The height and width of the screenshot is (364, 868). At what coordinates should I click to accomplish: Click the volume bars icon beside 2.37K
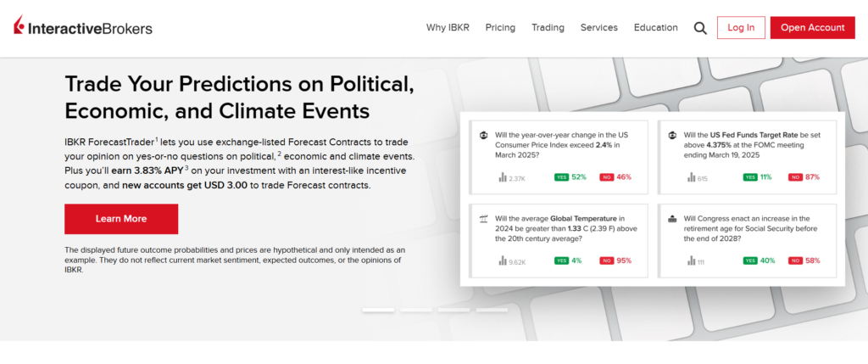click(x=503, y=177)
